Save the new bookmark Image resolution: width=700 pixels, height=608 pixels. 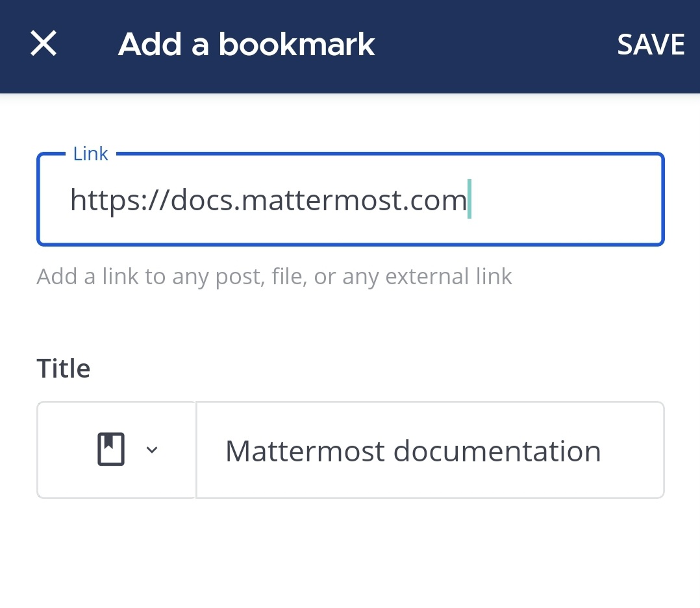pyautogui.click(x=651, y=45)
